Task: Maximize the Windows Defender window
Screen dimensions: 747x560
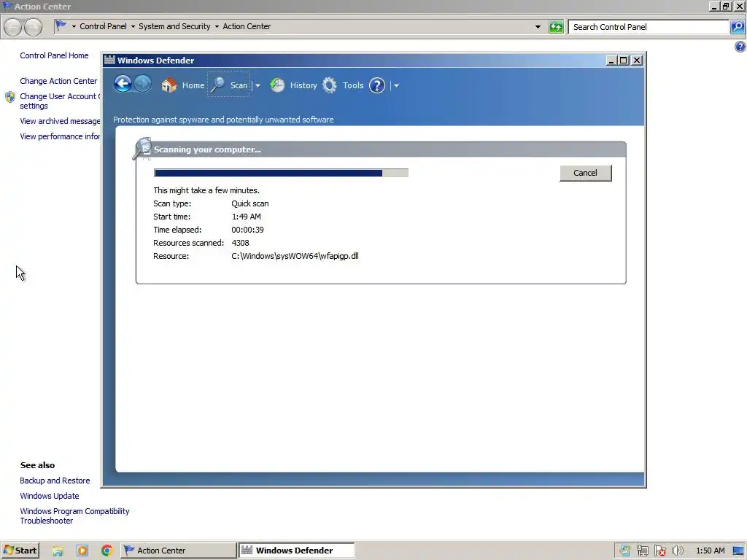Action: click(x=624, y=61)
